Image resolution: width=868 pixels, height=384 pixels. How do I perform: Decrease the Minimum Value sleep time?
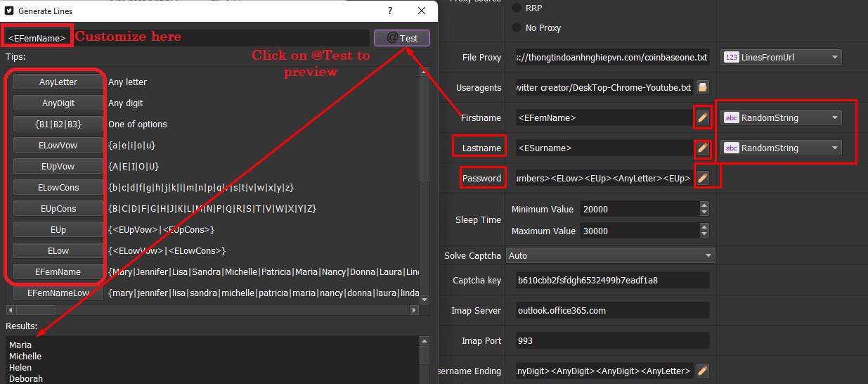(x=704, y=213)
